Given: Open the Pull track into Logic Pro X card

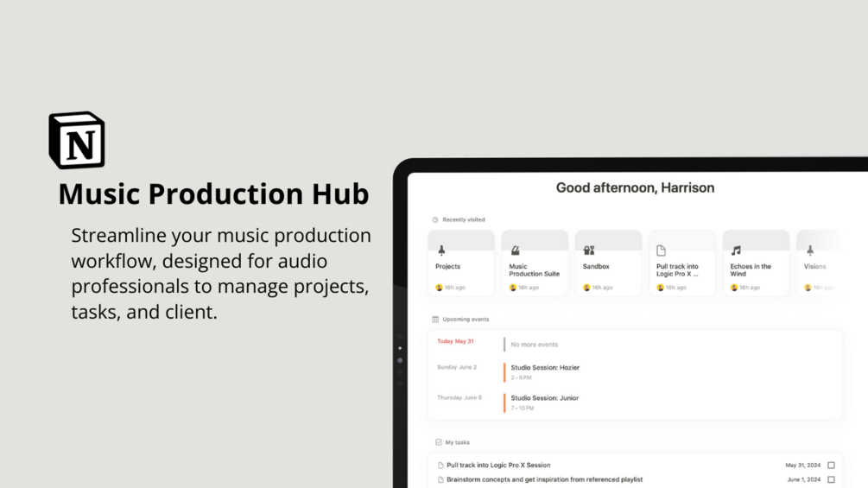Looking at the screenshot, I should click(682, 263).
